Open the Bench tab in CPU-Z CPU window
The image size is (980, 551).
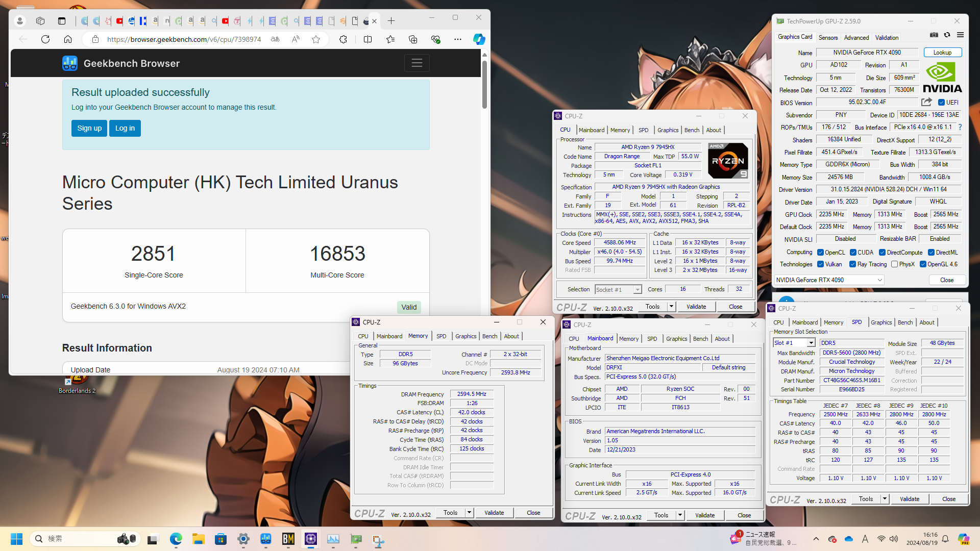692,130
